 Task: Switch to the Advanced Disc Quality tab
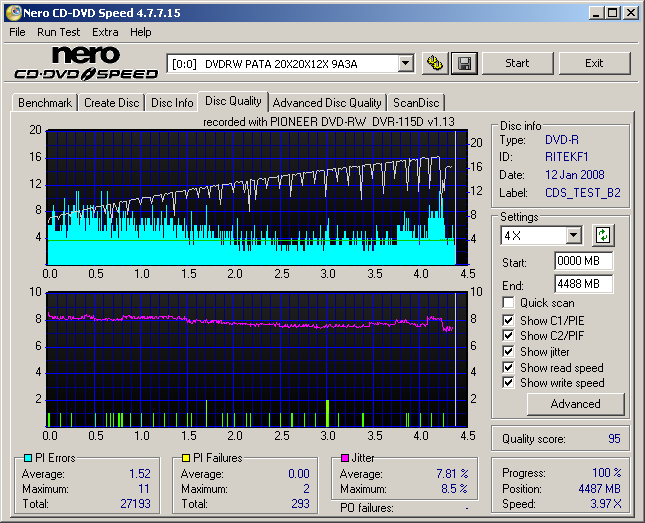tap(327, 102)
